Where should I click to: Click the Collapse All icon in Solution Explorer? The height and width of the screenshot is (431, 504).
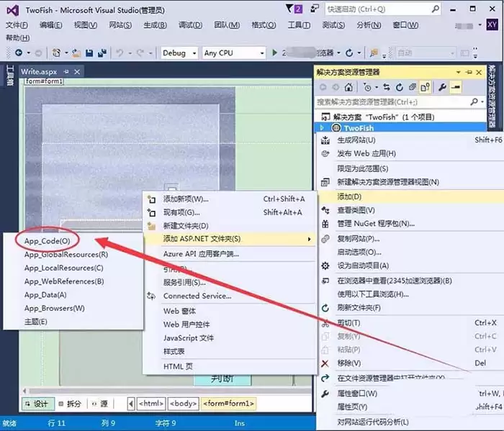[x=412, y=87]
